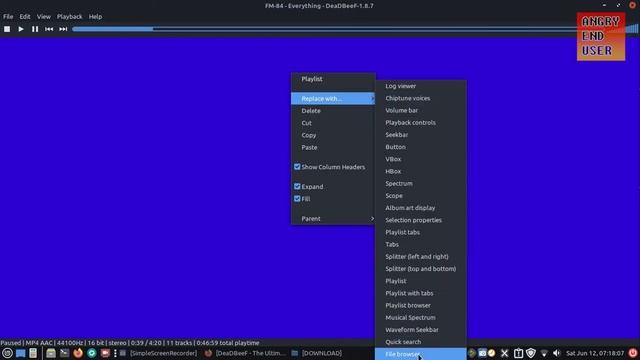Select Chiptune voices widget
The height and width of the screenshot is (360, 640).
tap(421, 98)
